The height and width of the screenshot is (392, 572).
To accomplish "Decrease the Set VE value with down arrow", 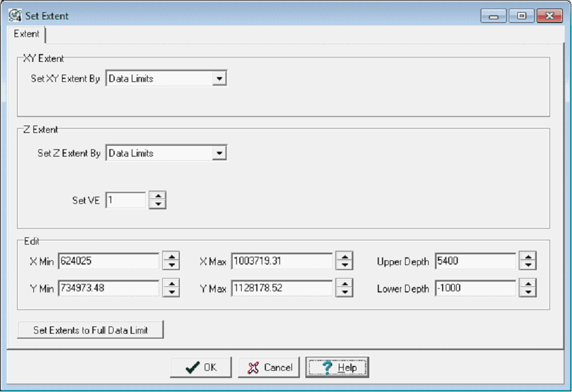I will tap(157, 204).
